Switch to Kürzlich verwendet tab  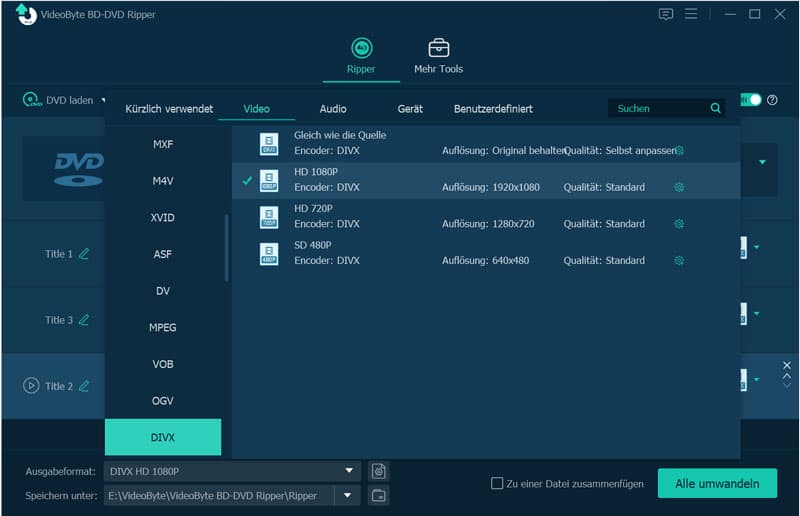[x=169, y=109]
